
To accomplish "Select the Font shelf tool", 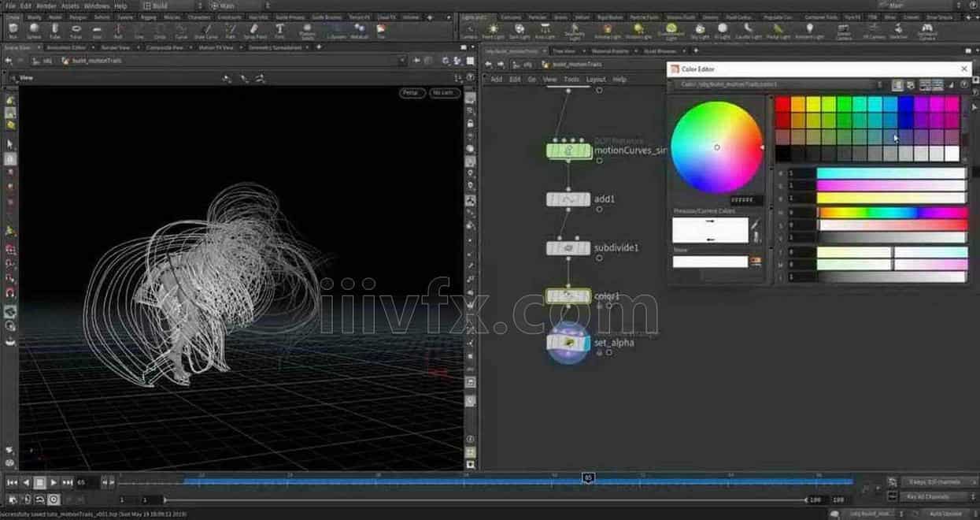I will tap(279, 31).
